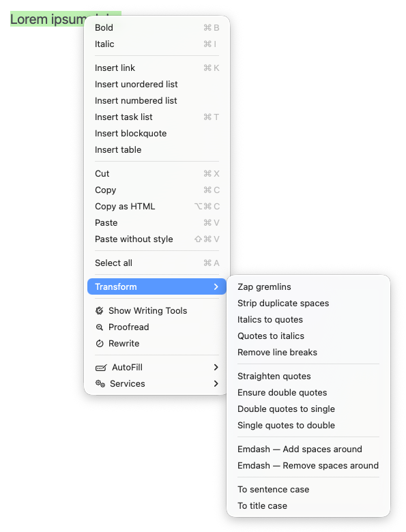
Task: Open the Transform submenu chevron
Action: 216,286
